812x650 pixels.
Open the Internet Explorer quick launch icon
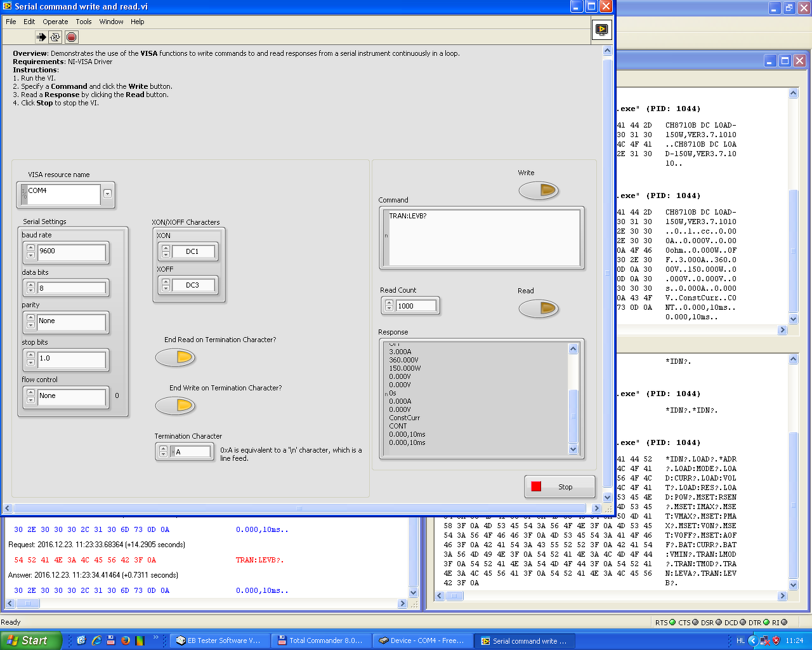point(96,640)
